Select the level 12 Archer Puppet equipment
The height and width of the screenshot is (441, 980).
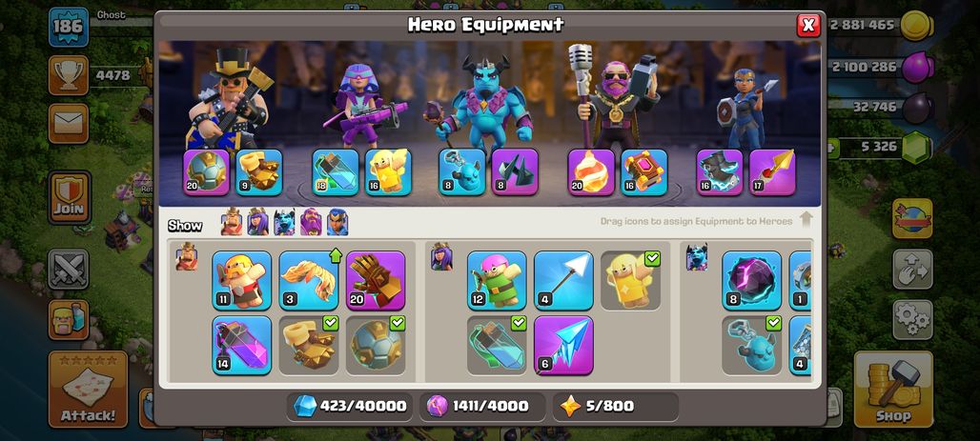coord(497,280)
